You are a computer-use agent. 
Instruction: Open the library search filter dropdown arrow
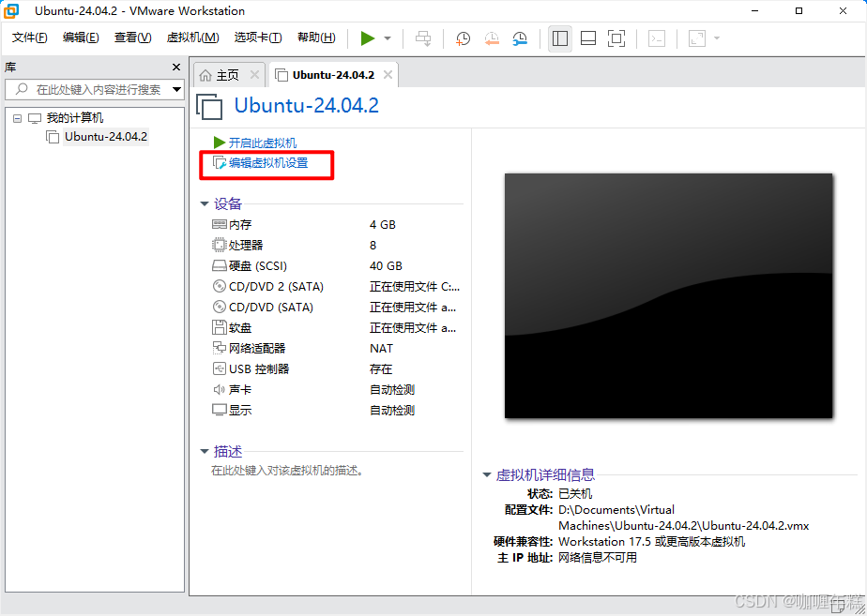177,89
